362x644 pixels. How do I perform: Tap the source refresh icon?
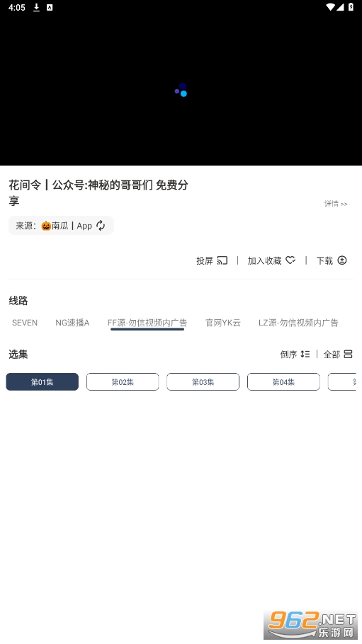[x=101, y=226]
